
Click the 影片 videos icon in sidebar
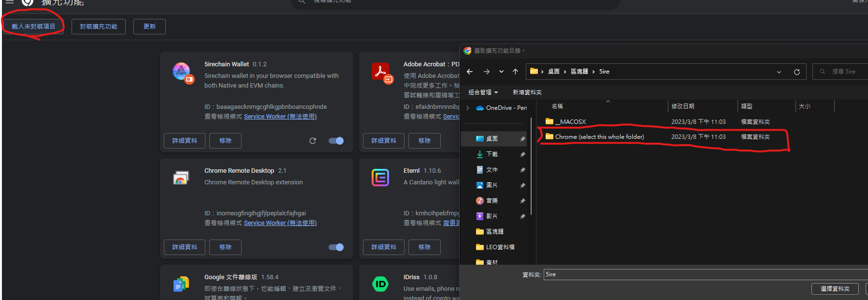click(x=480, y=216)
